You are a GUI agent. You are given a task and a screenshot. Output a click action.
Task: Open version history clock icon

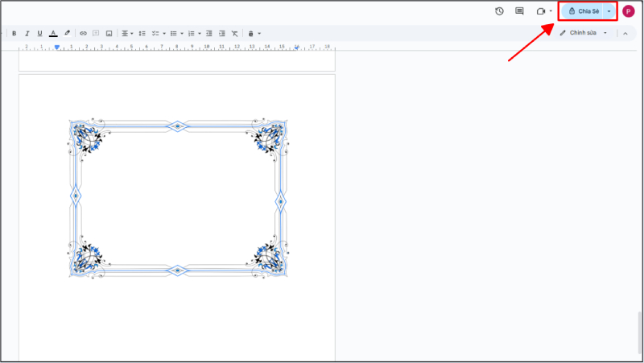coord(499,11)
